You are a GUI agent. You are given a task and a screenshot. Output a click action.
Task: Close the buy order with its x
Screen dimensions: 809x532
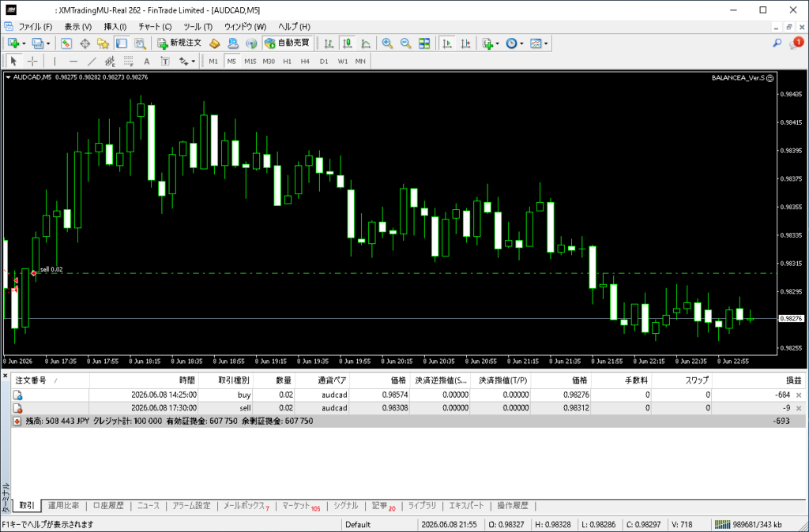pyautogui.click(x=799, y=395)
